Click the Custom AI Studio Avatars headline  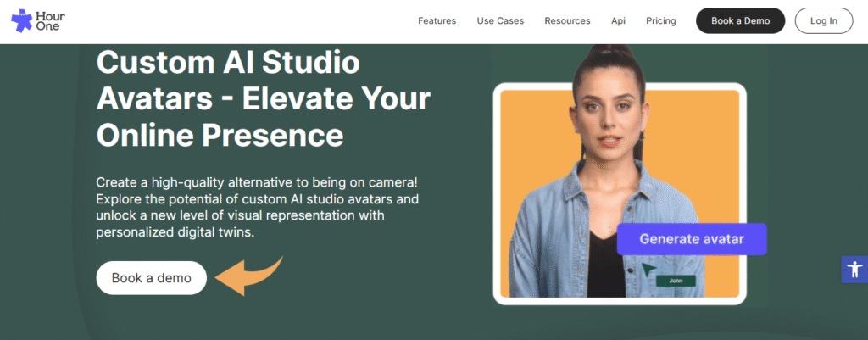263,98
